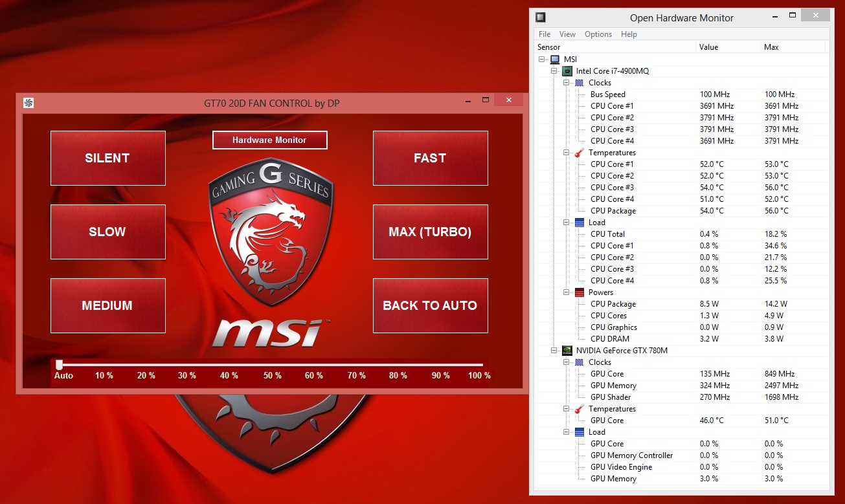This screenshot has height=504, width=845.
Task: Click the Value column header
Action: [x=728, y=47]
